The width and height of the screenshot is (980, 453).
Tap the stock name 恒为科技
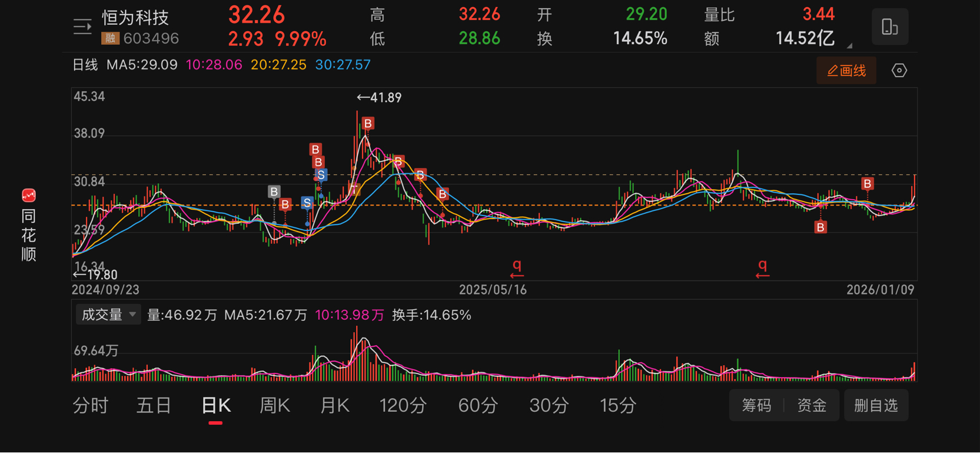pos(135,18)
